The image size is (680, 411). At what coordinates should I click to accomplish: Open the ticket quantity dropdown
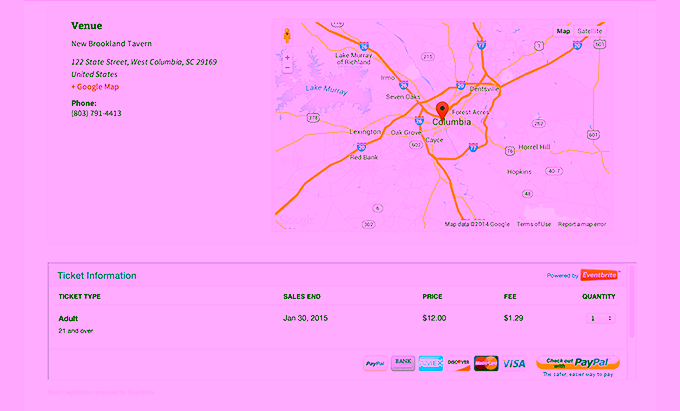[x=601, y=318]
